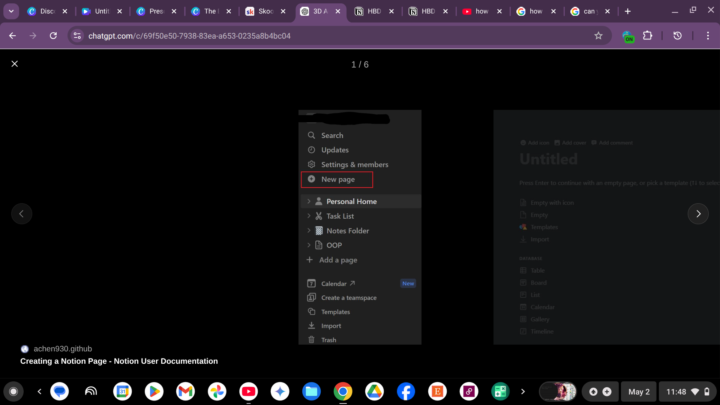This screenshot has height=405, width=720.
Task: Close the can Google tab
Action: click(608, 11)
